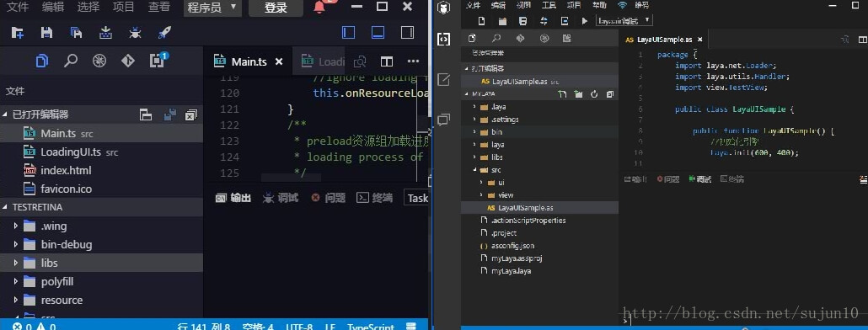
Task: Collapse the TESTRETINA project section
Action: tap(6, 207)
